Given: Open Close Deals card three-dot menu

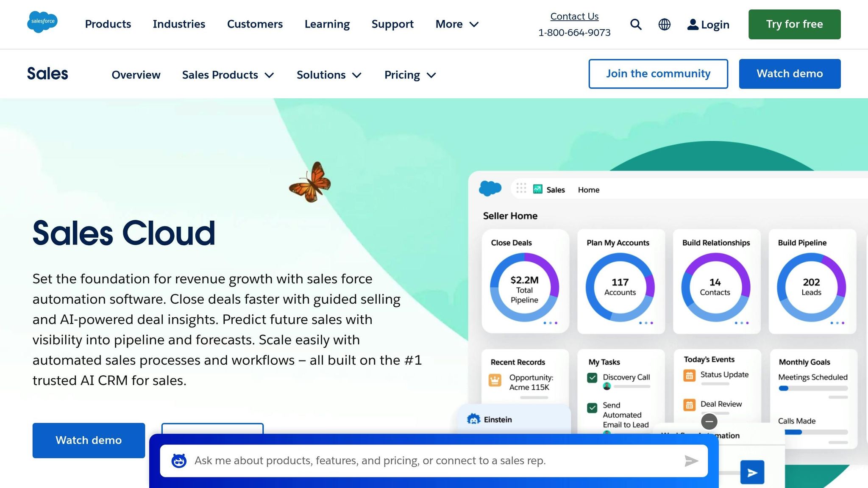Looking at the screenshot, I should (550, 323).
